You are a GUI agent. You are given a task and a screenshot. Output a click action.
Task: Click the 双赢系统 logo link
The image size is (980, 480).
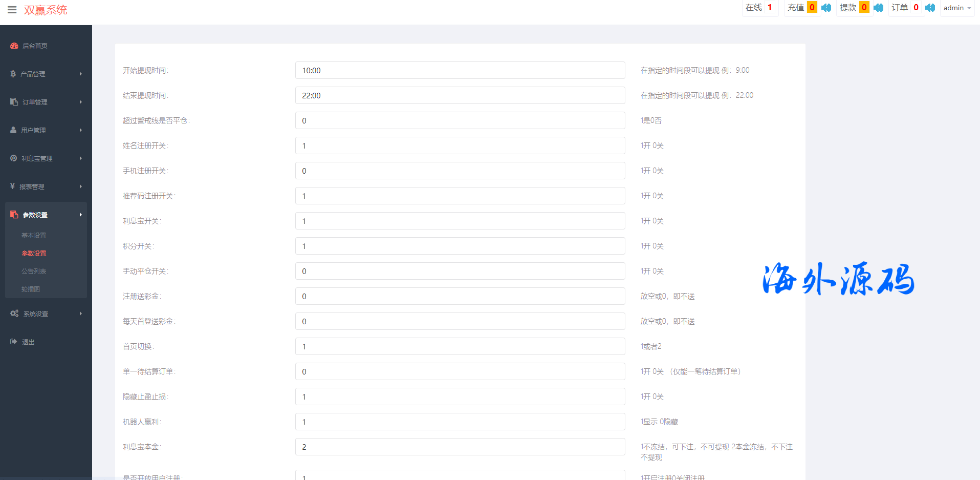tap(46, 10)
